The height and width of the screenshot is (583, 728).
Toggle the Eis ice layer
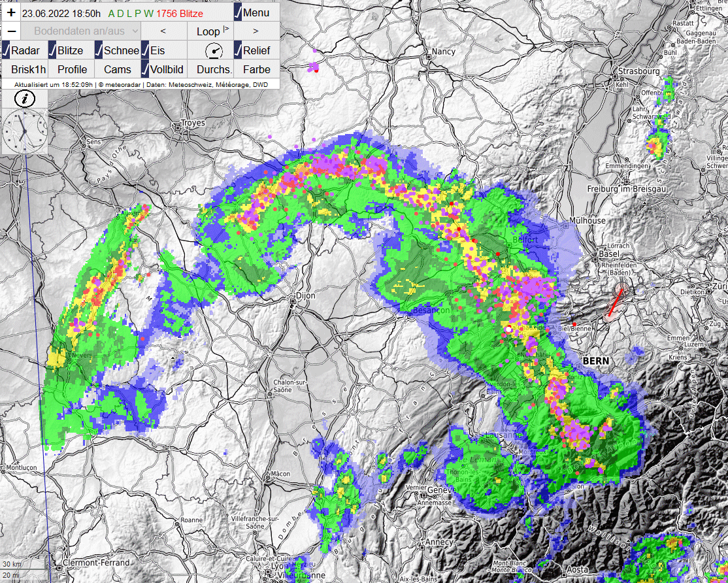(x=163, y=50)
